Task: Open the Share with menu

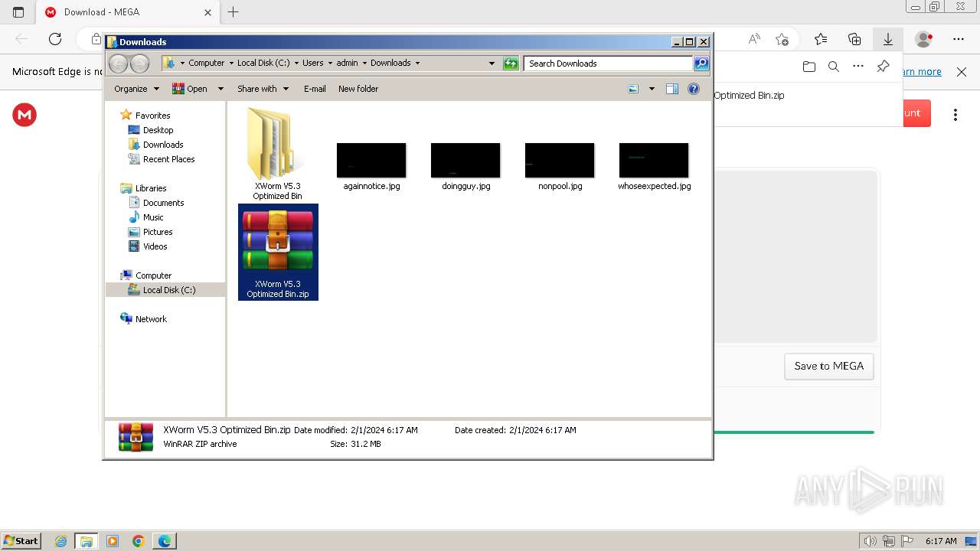Action: click(x=263, y=89)
